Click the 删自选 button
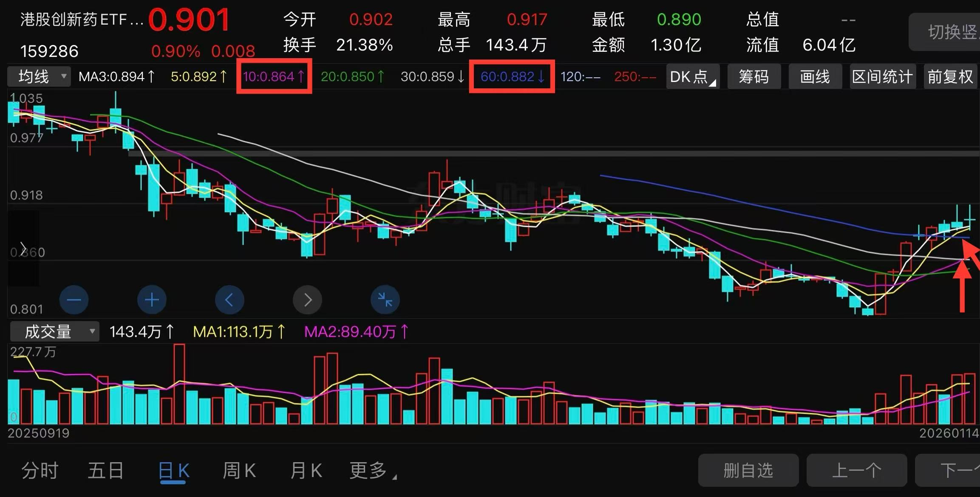 (748, 470)
